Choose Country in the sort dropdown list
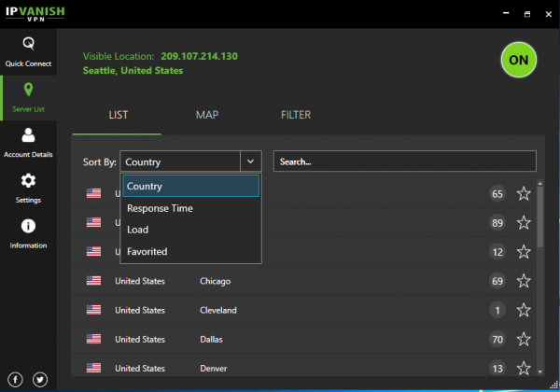Viewport: 560px width, 392px height. click(190, 186)
